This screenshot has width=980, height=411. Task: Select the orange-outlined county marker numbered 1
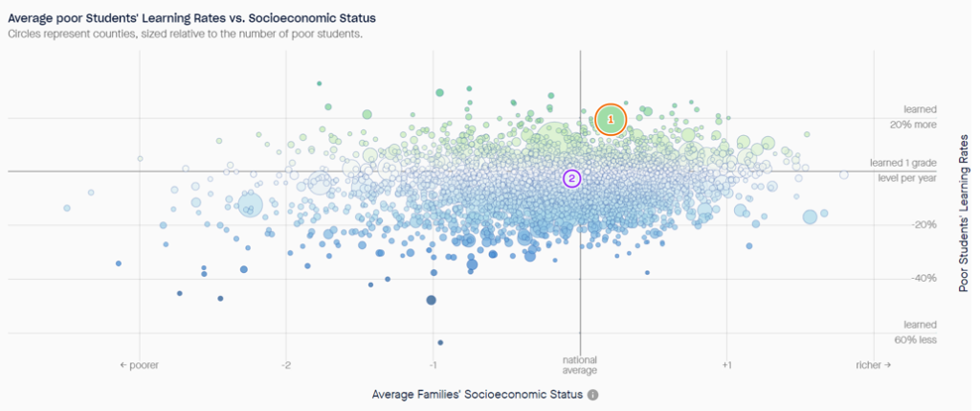pos(611,119)
